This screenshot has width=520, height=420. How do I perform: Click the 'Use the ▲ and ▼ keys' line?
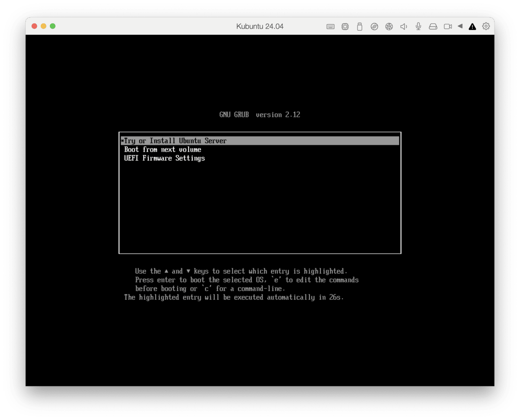pos(241,271)
